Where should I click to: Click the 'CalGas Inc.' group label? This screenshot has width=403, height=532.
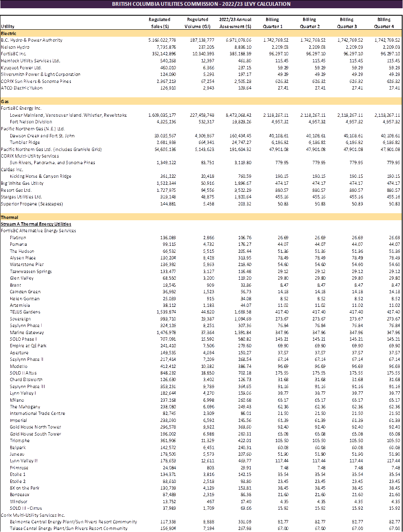[x=12, y=169]
